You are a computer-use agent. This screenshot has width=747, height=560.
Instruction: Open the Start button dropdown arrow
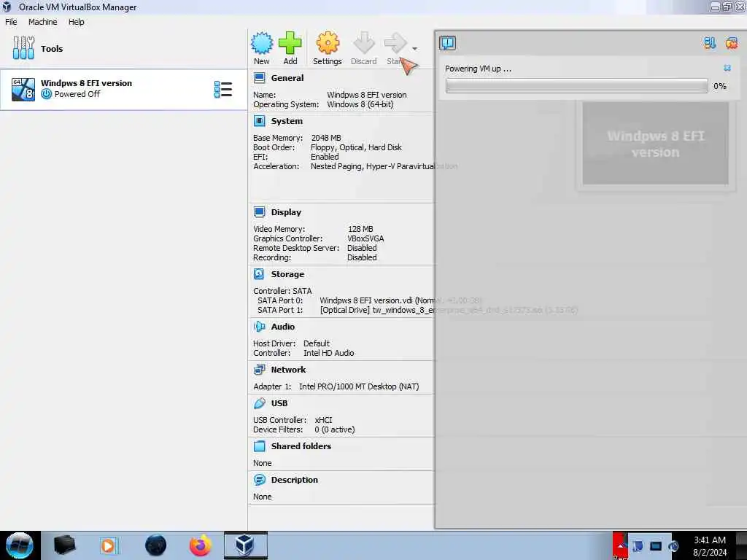pos(415,49)
